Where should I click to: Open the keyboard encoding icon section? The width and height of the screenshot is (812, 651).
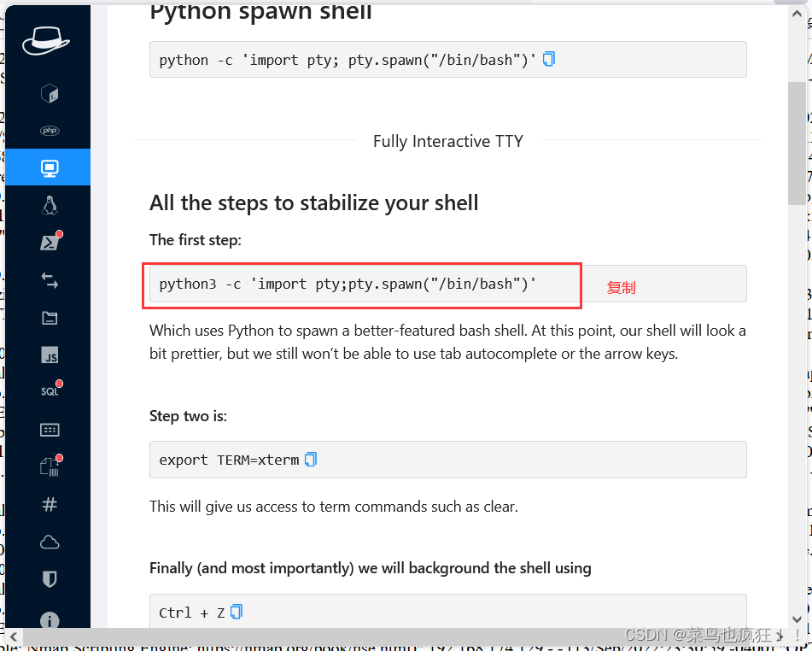point(50,430)
